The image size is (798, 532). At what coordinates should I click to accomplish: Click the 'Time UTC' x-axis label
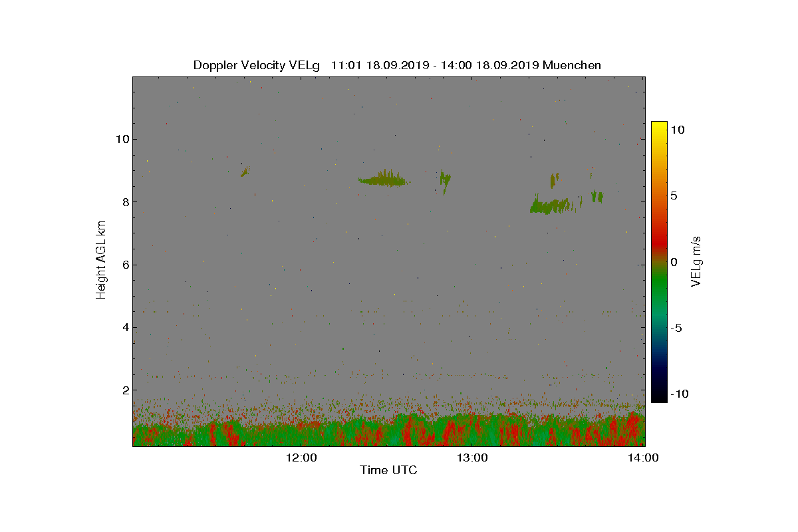pos(388,470)
